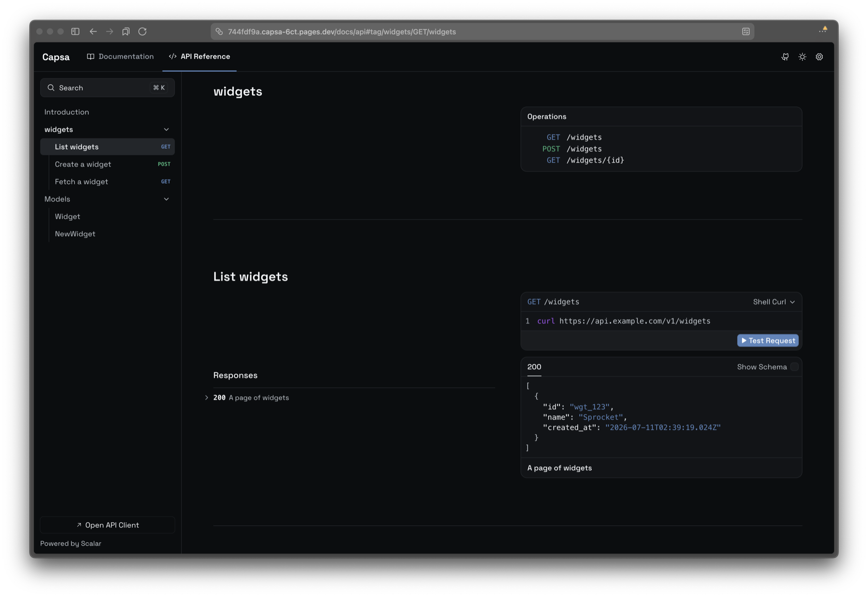Select Create a widget in sidebar
This screenshot has width=868, height=597.
pyautogui.click(x=108, y=164)
